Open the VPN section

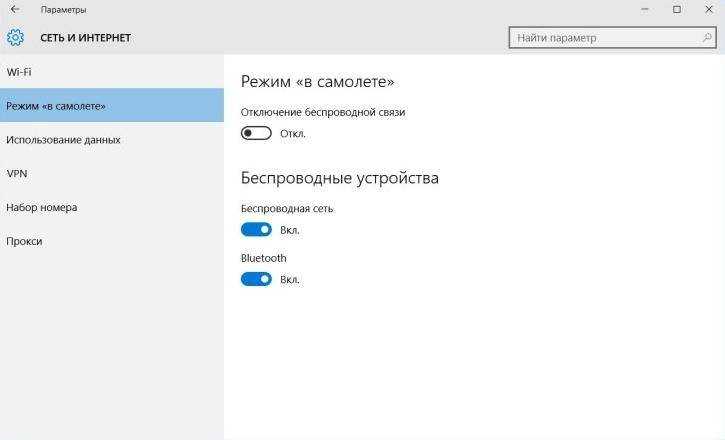click(x=112, y=173)
